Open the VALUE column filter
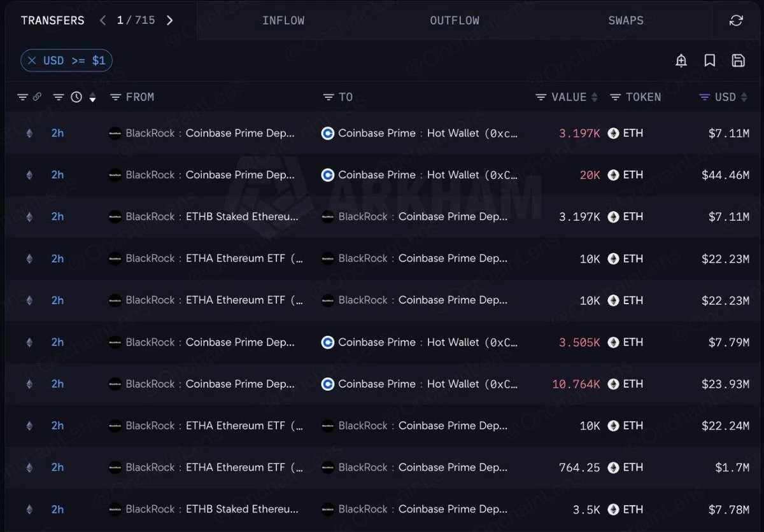The image size is (764, 532). pos(541,97)
